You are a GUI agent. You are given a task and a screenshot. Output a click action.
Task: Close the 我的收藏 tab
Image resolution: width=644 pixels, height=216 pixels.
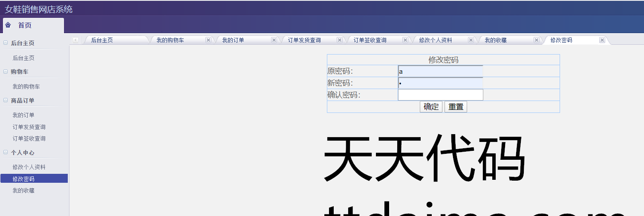pyautogui.click(x=537, y=40)
